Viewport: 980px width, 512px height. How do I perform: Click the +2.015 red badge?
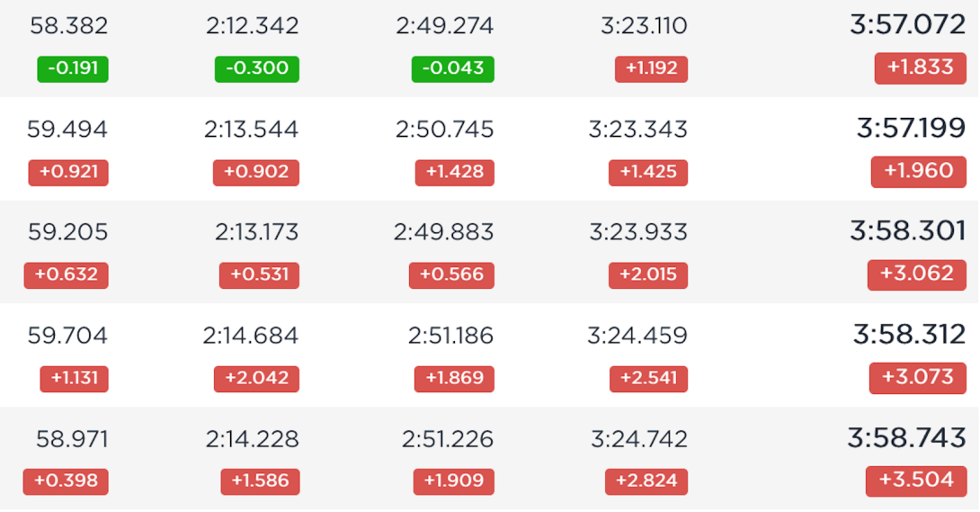pos(648,275)
